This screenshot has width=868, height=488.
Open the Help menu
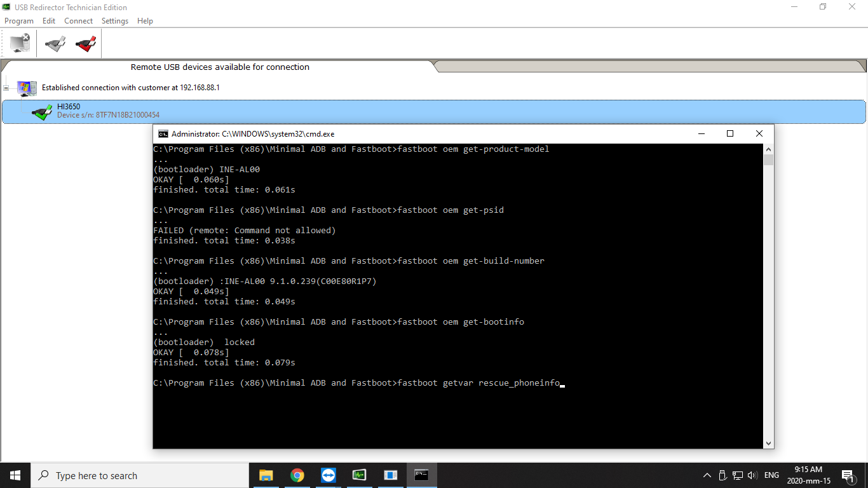pyautogui.click(x=145, y=21)
